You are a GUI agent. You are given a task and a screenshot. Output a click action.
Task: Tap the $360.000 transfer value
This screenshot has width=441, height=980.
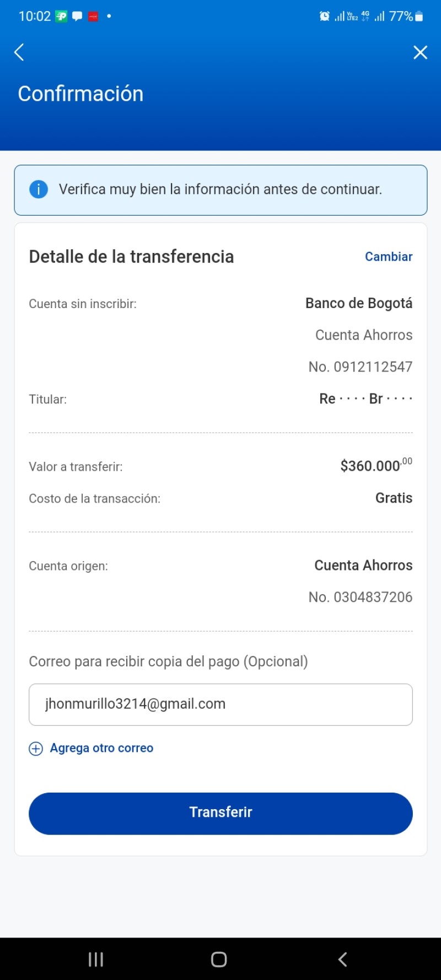[x=376, y=465]
